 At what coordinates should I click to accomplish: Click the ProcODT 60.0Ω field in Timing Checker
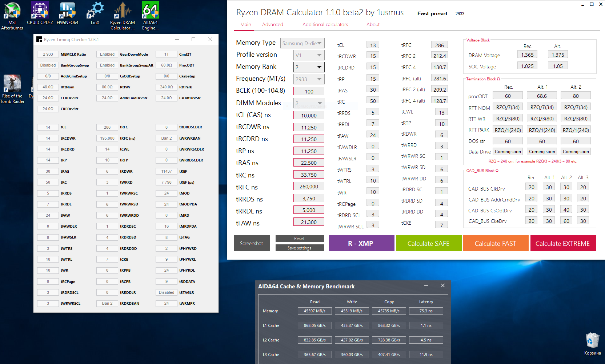[x=166, y=65]
